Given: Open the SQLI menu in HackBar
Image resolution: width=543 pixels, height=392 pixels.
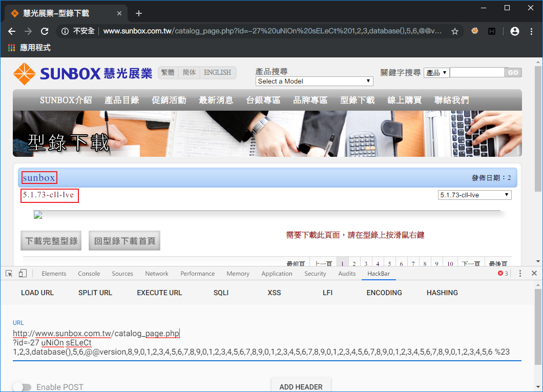Looking at the screenshot, I should click(x=221, y=293).
